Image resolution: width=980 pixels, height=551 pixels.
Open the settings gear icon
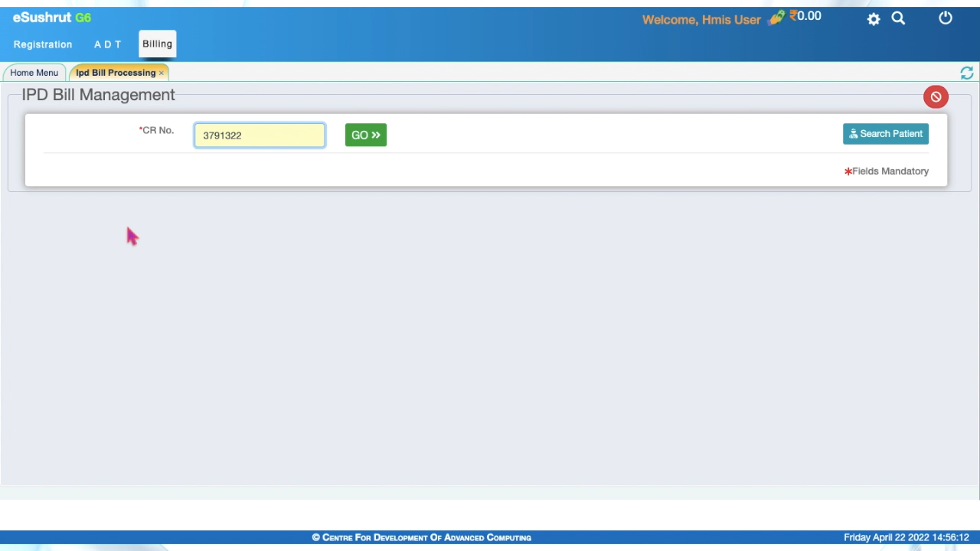(x=874, y=19)
